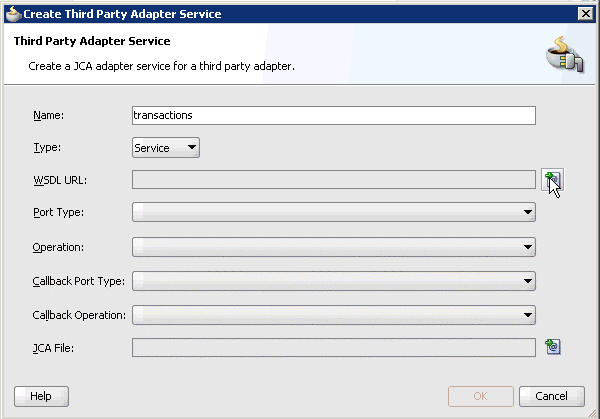Click the WSDL URL browse icon
The height and width of the screenshot is (419, 600).
pos(552,180)
